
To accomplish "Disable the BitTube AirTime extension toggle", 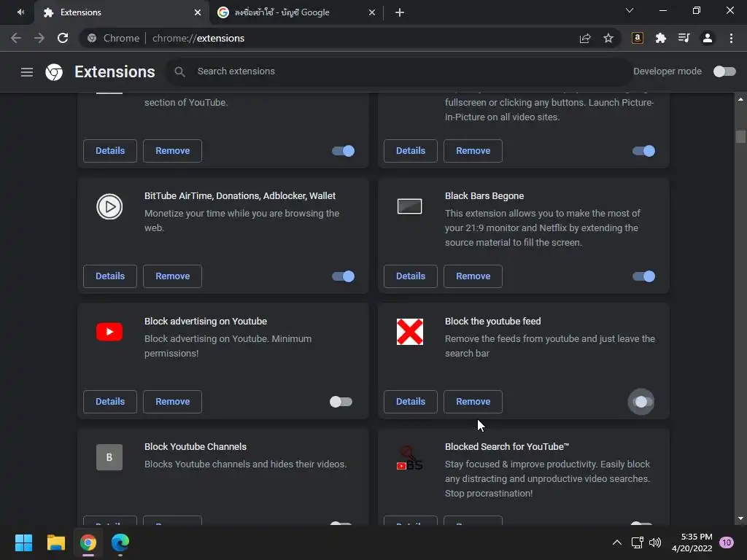I will (343, 276).
